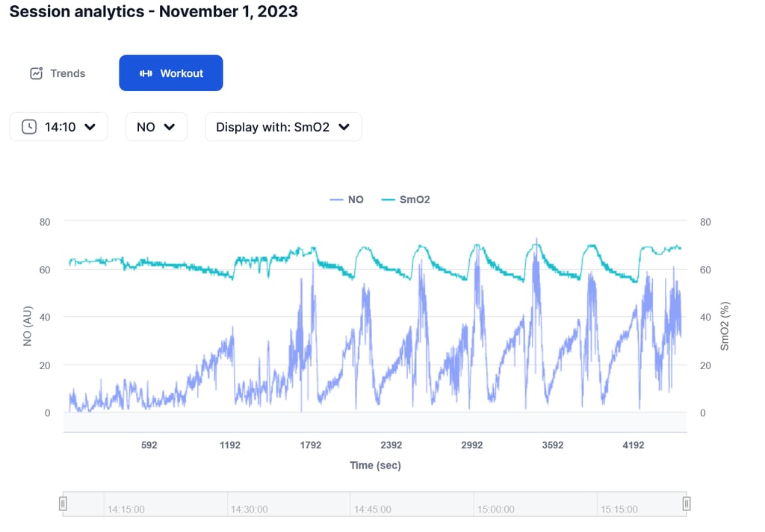Open the 14:10 time dropdown
This screenshot has height=532, width=765.
(58, 127)
